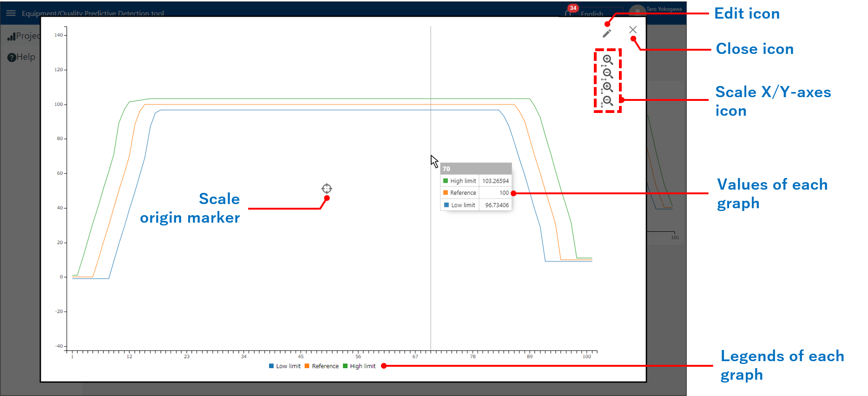868x396 pixels.
Task: Click the X-axis label 100
Action: (587, 356)
